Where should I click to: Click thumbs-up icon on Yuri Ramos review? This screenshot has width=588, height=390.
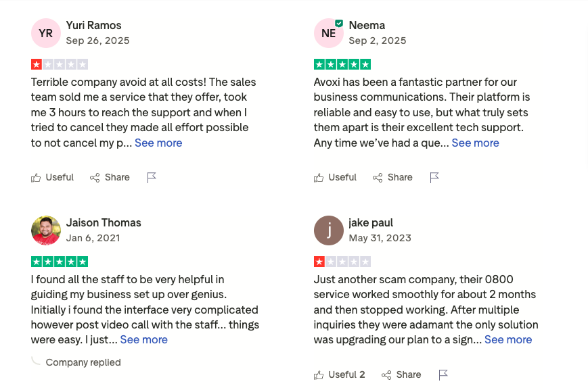pos(36,178)
